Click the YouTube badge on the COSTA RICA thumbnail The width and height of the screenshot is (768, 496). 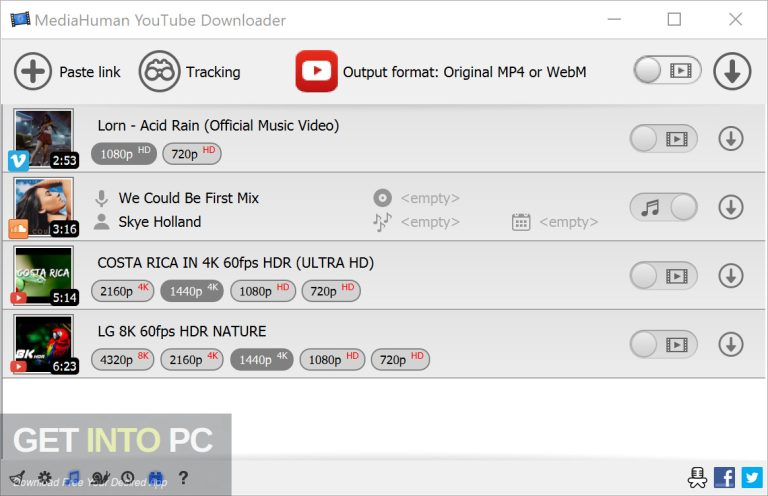click(x=19, y=297)
